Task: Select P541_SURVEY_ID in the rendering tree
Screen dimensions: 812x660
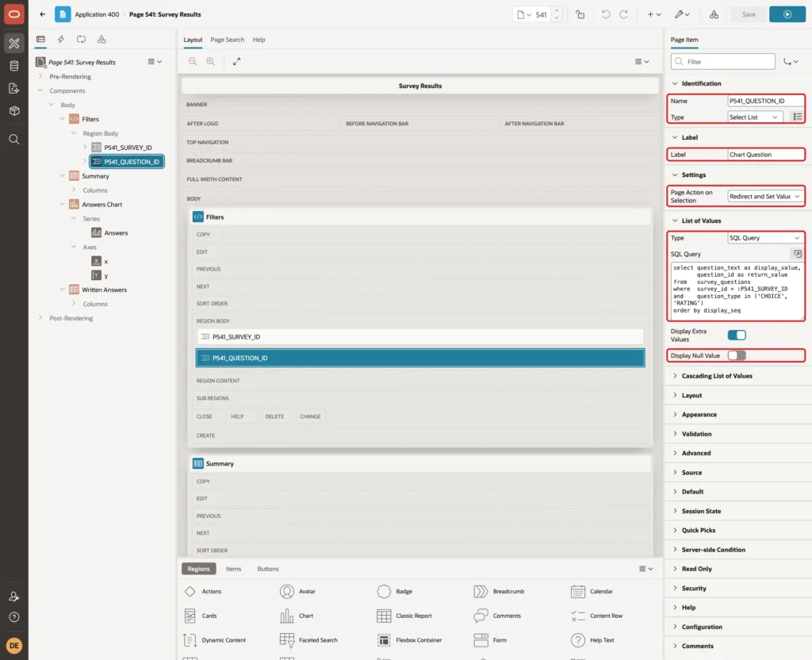Action: [128, 148]
